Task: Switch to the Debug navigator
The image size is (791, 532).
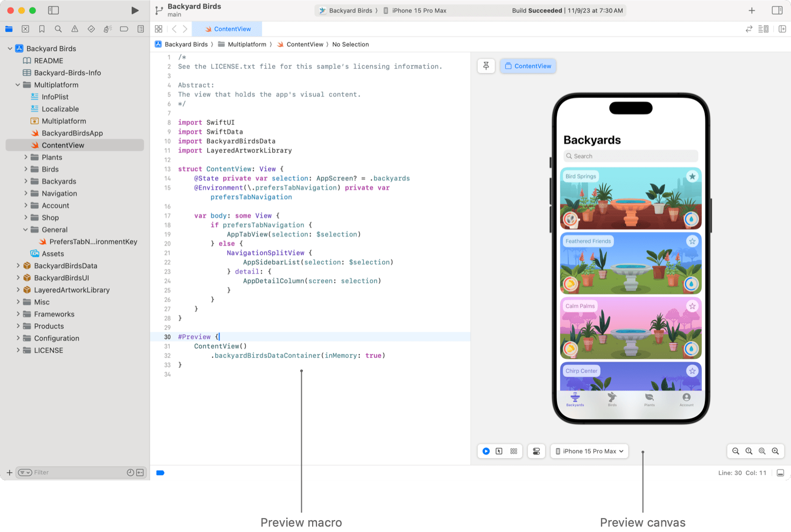Action: [x=108, y=29]
